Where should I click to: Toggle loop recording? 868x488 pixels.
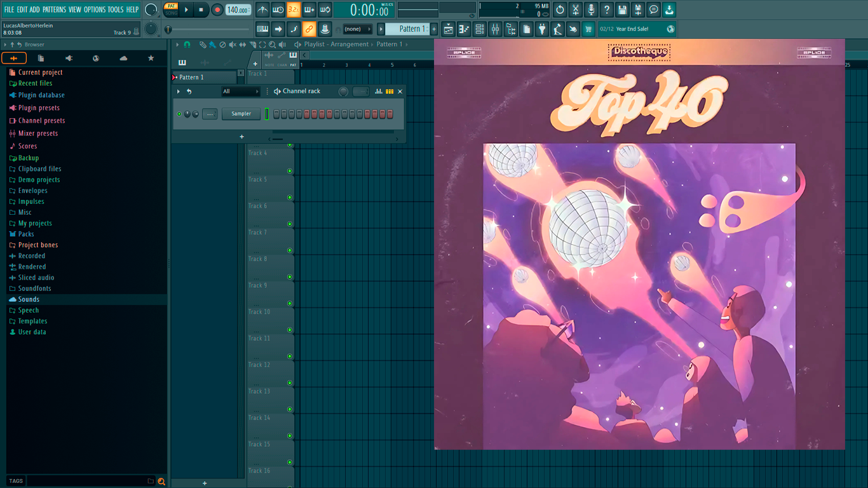click(x=324, y=10)
